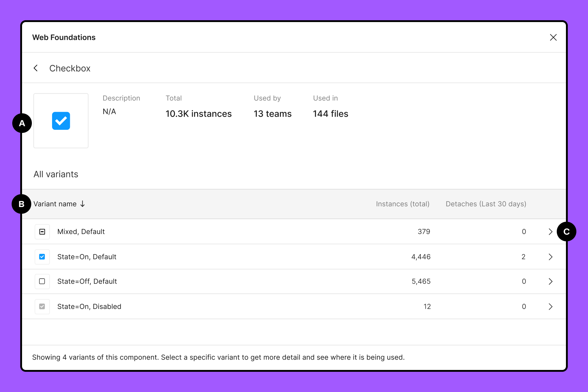The height and width of the screenshot is (392, 588).
Task: Click the Checkbox component thumbnail preview
Action: 61,121
